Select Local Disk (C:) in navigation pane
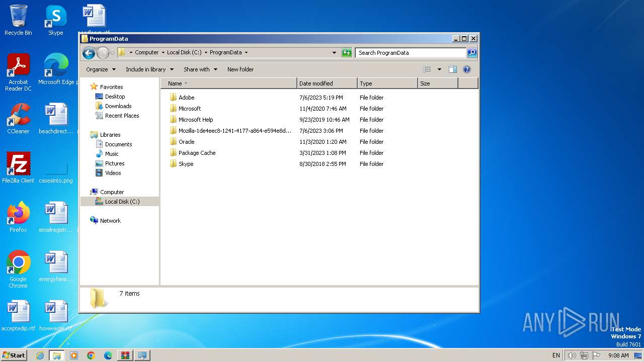 tap(122, 202)
